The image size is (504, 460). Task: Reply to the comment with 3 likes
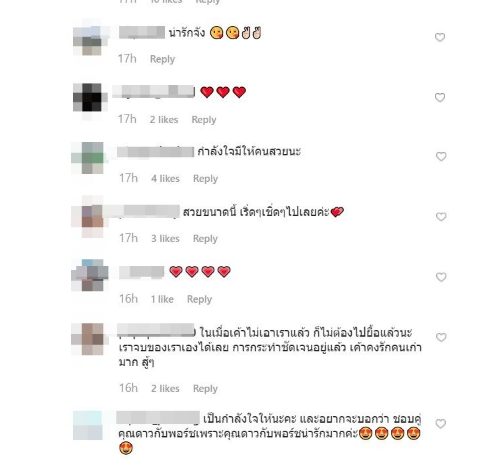coord(205,238)
